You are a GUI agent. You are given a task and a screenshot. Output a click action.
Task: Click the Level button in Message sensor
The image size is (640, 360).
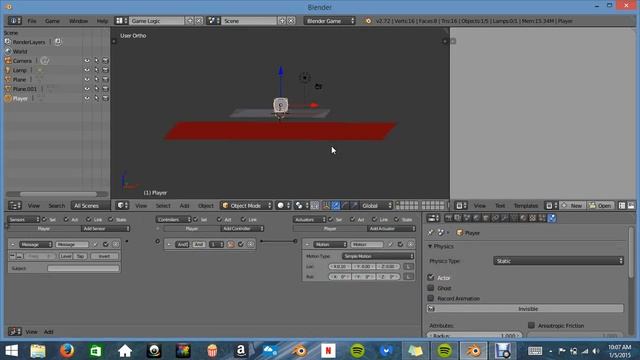[65, 256]
